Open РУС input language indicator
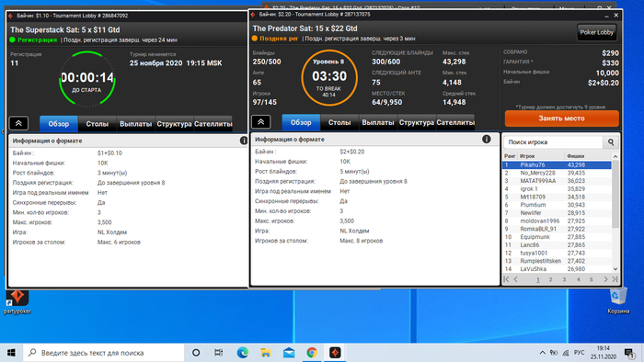 click(579, 353)
